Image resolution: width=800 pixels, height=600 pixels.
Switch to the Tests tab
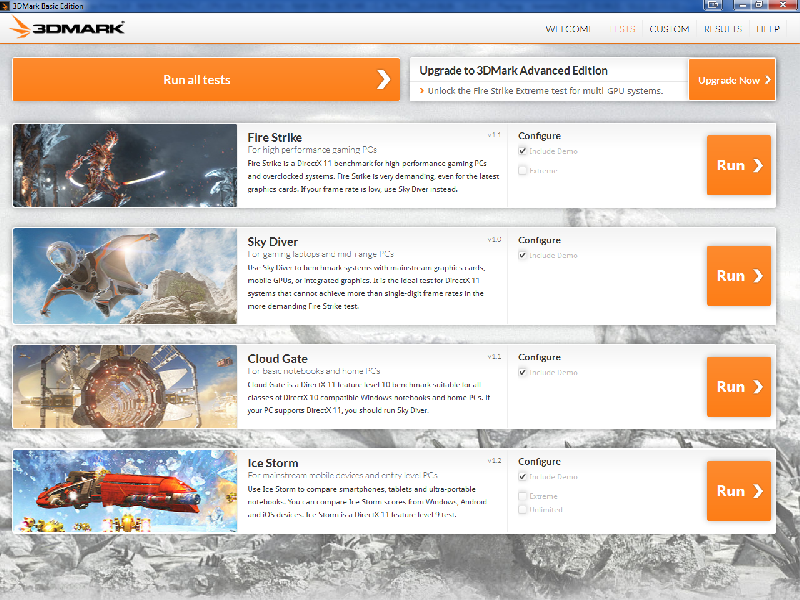coord(624,29)
